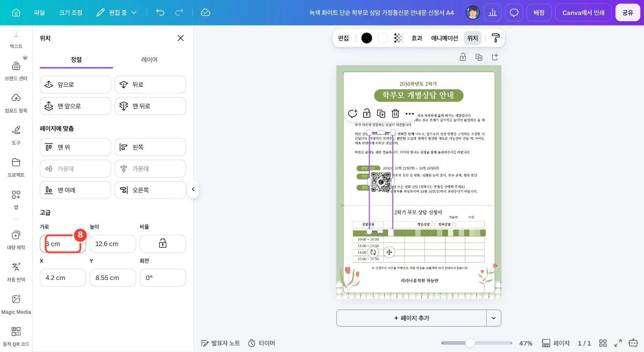Check cloud save status icon
The height and width of the screenshot is (352, 644).
[x=205, y=12]
